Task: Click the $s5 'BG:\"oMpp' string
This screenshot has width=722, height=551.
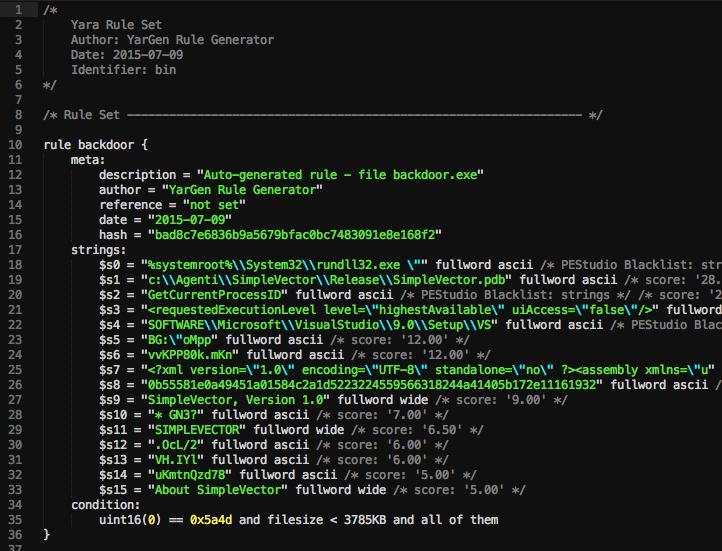Action: point(180,340)
